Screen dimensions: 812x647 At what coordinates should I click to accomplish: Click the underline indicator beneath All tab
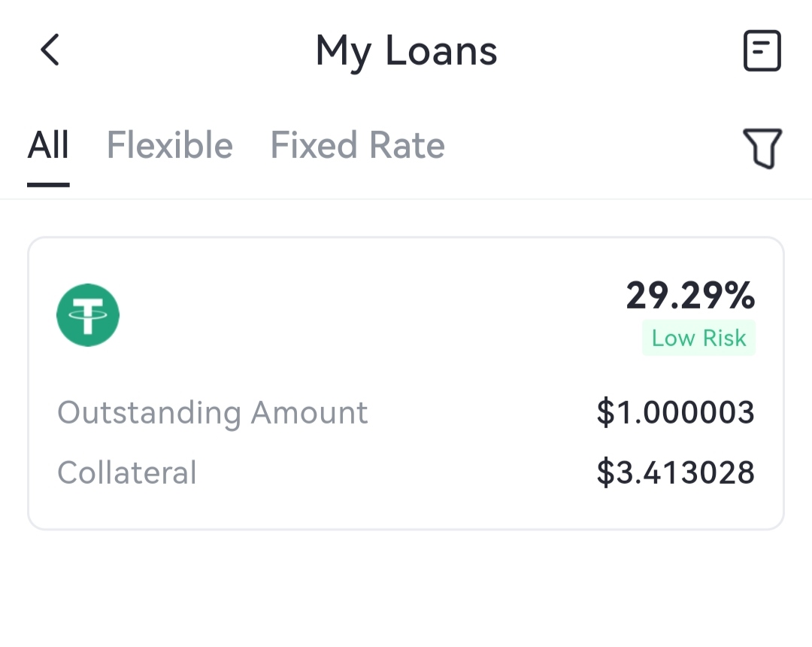point(48,184)
